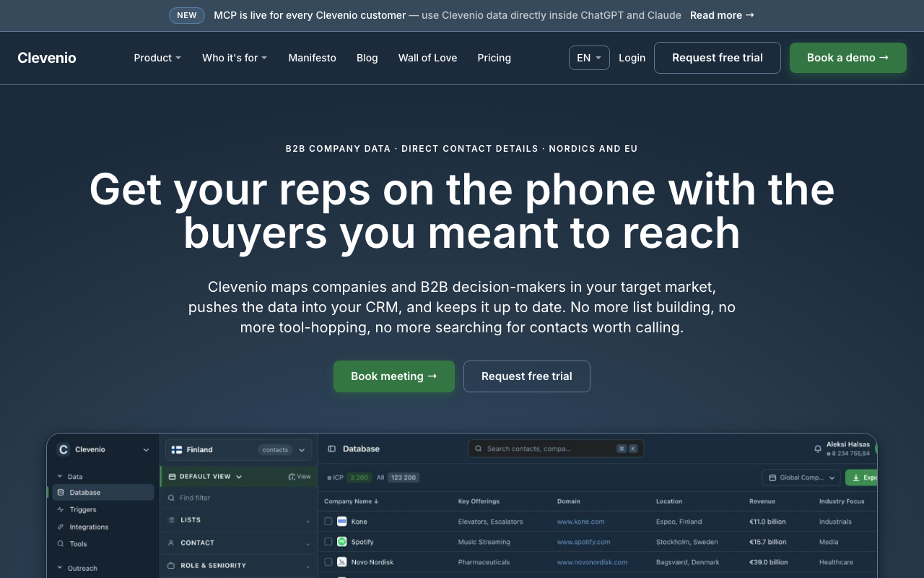Click the Kone company logo icon
The width and height of the screenshot is (924, 578).
(342, 522)
